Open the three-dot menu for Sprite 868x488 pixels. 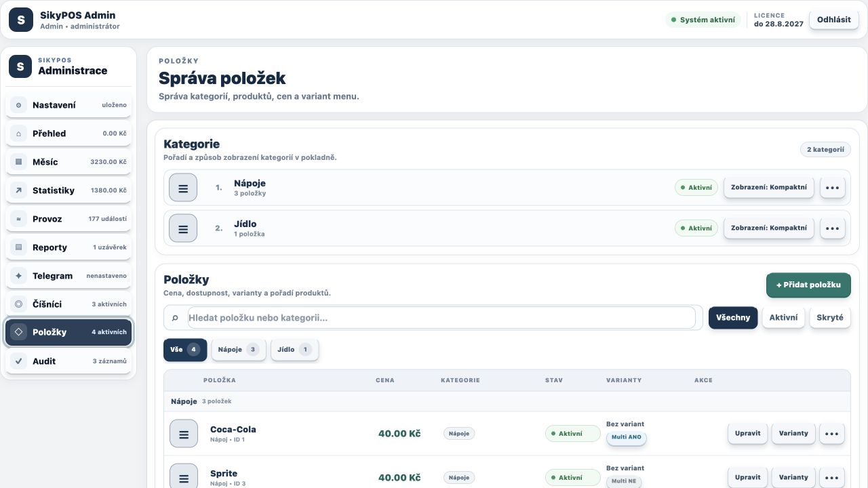coord(832,478)
